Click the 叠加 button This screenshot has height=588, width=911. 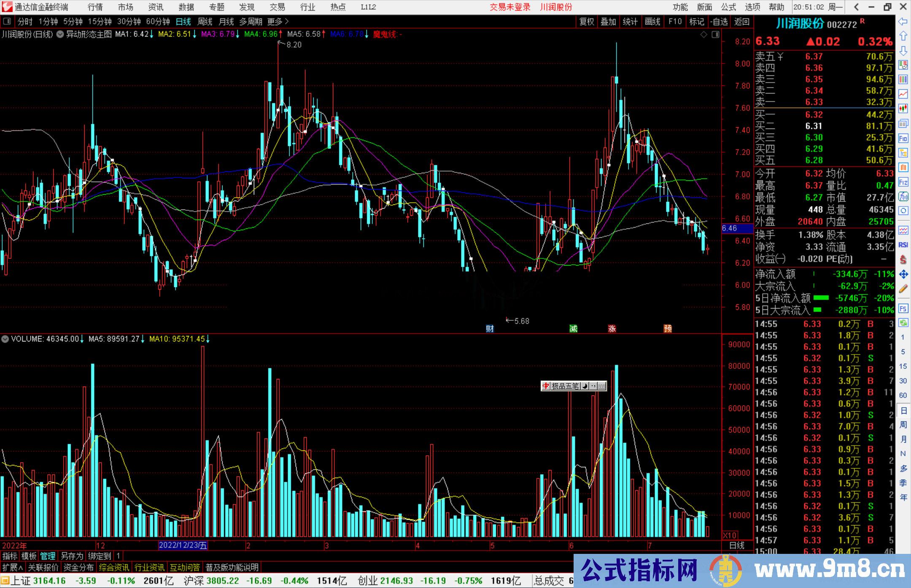(x=608, y=21)
